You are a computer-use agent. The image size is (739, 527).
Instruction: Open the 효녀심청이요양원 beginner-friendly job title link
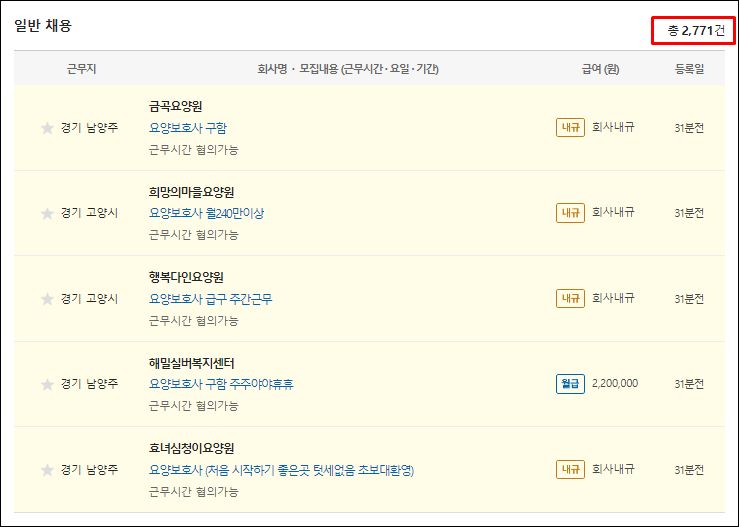[x=281, y=470]
